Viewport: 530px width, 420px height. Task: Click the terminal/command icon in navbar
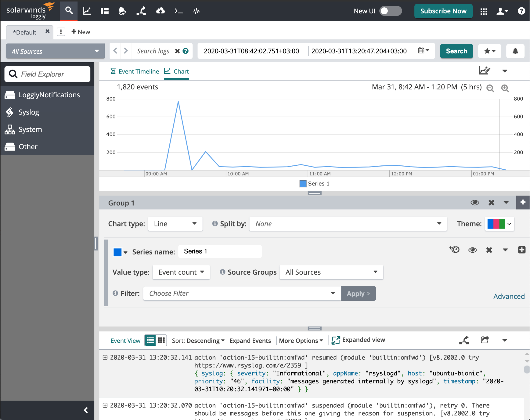pyautogui.click(x=178, y=11)
